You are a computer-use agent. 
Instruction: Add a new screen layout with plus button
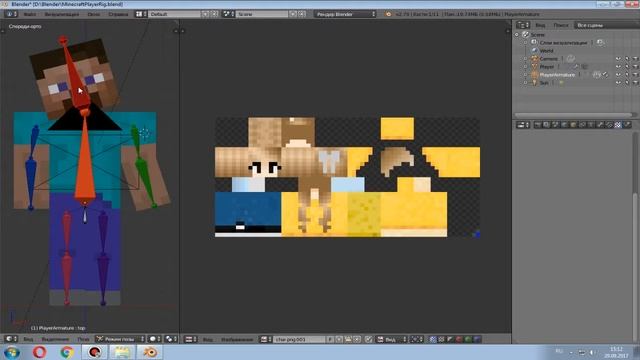[206, 14]
